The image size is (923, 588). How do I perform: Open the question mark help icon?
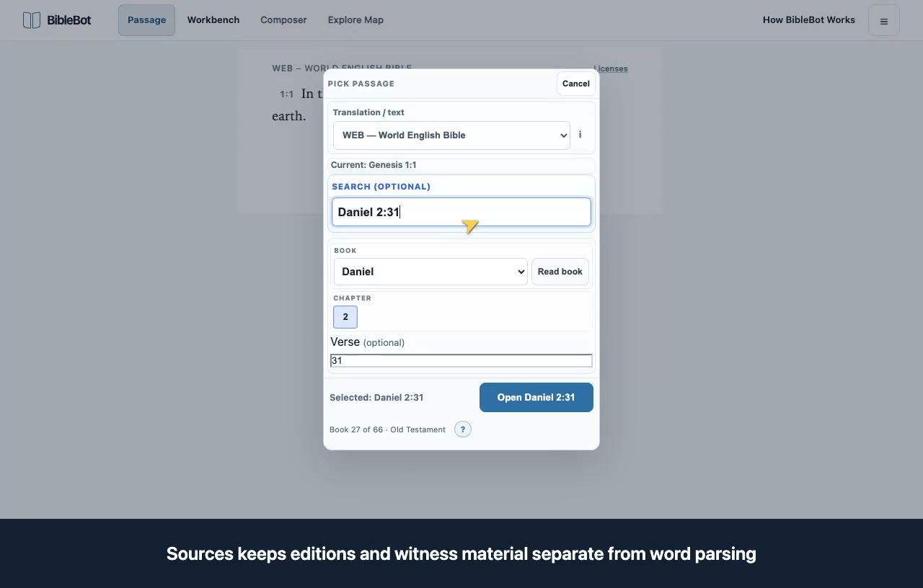click(x=463, y=429)
